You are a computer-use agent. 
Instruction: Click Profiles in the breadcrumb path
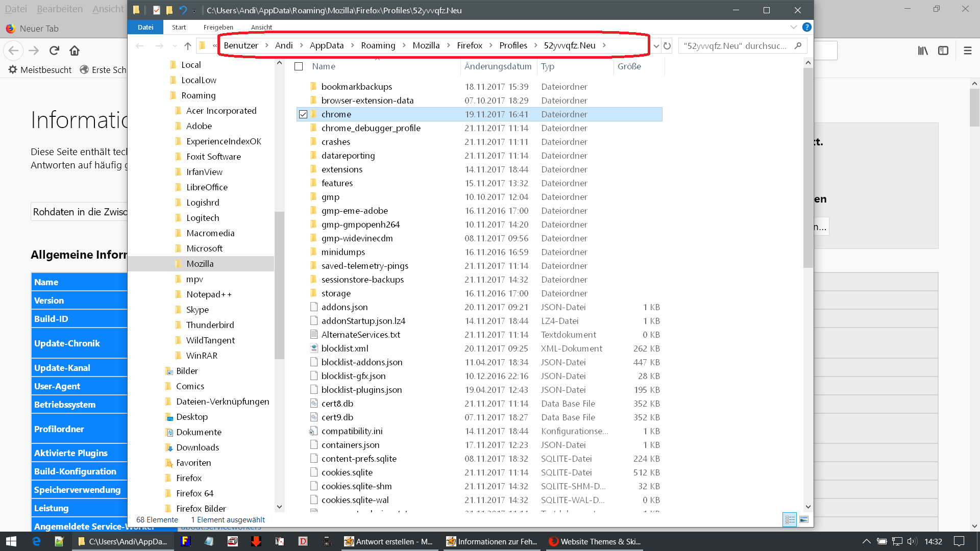pyautogui.click(x=513, y=45)
